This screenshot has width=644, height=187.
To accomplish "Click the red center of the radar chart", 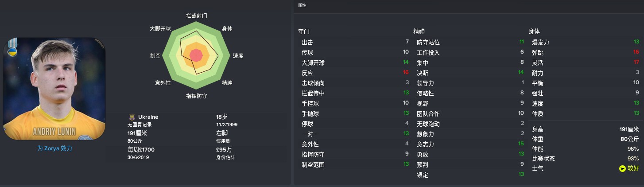I will (196, 55).
